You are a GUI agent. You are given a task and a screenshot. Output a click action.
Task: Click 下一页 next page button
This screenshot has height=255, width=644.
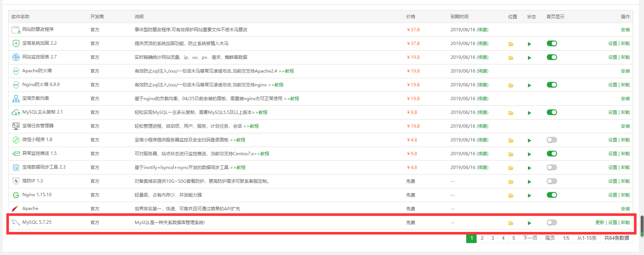pos(530,238)
